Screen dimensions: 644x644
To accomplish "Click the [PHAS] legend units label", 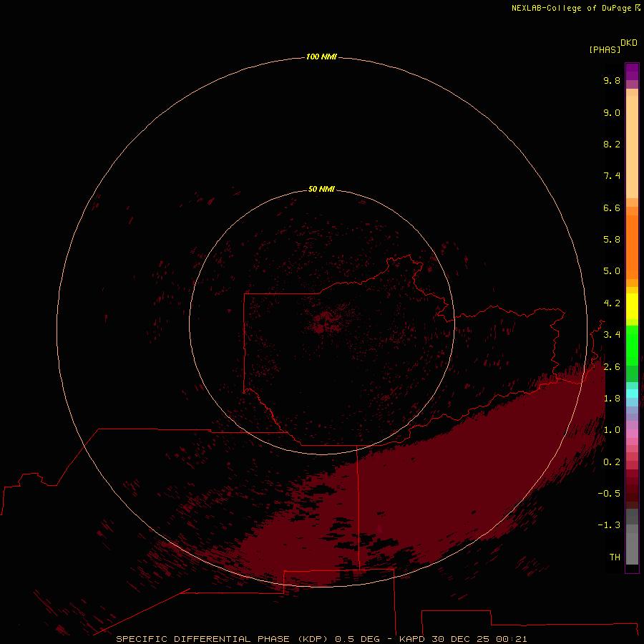I will (x=605, y=49).
